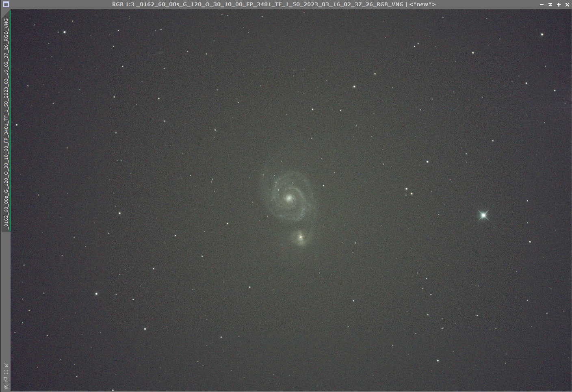This screenshot has width=572, height=392.
Task: Shade the image window using the triangle button
Action: tap(550, 4)
